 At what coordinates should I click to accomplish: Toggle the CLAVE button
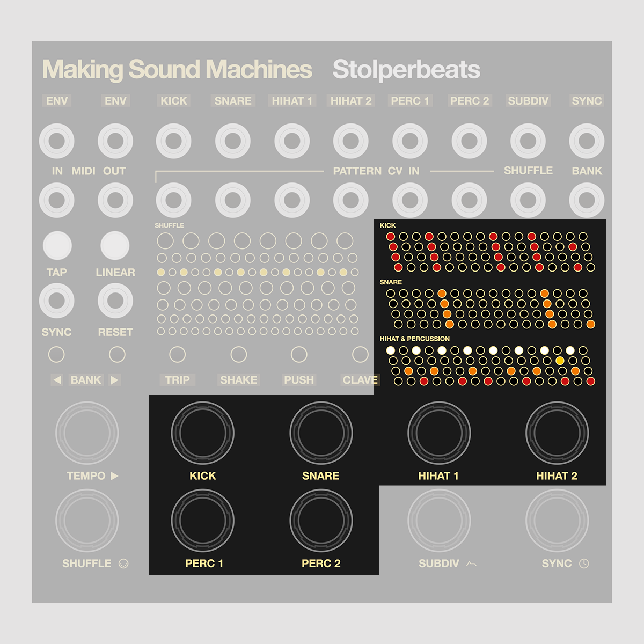point(360,354)
